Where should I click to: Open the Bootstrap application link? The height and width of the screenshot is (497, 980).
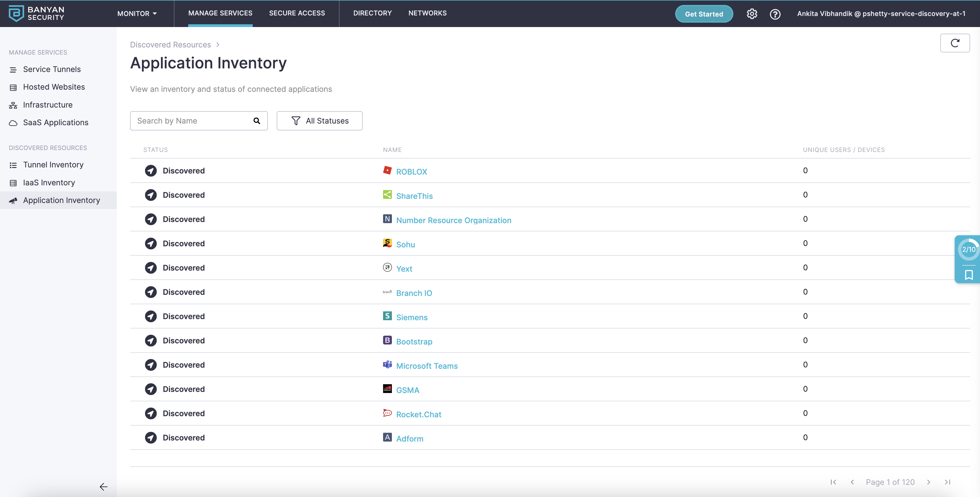pyautogui.click(x=414, y=342)
